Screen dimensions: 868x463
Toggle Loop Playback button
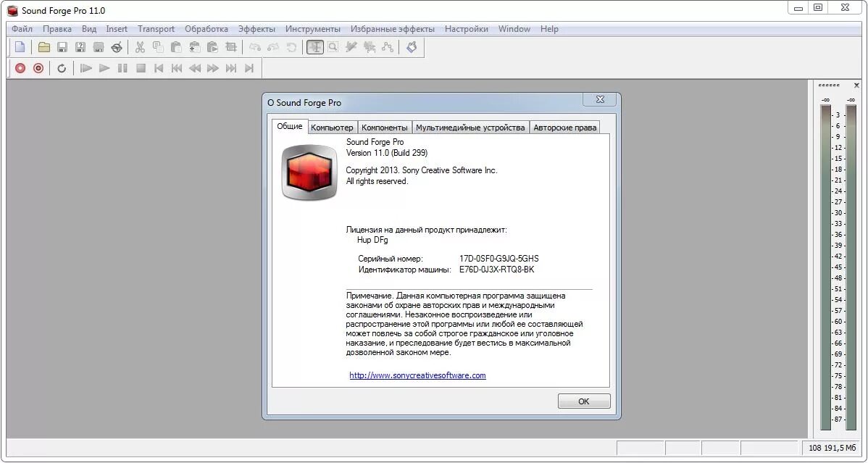[x=62, y=68]
